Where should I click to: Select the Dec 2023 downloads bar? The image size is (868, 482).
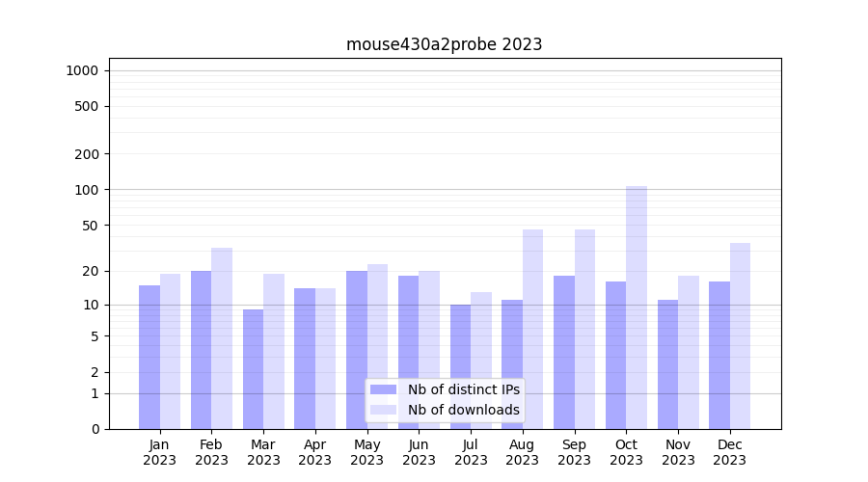point(740,335)
